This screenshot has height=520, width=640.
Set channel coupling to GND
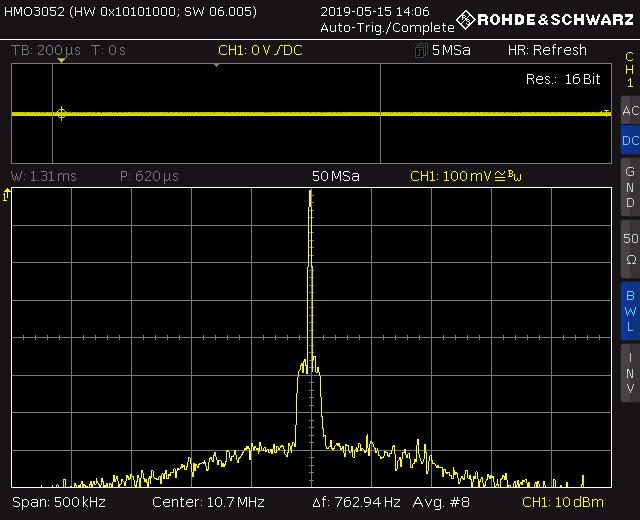coord(629,187)
